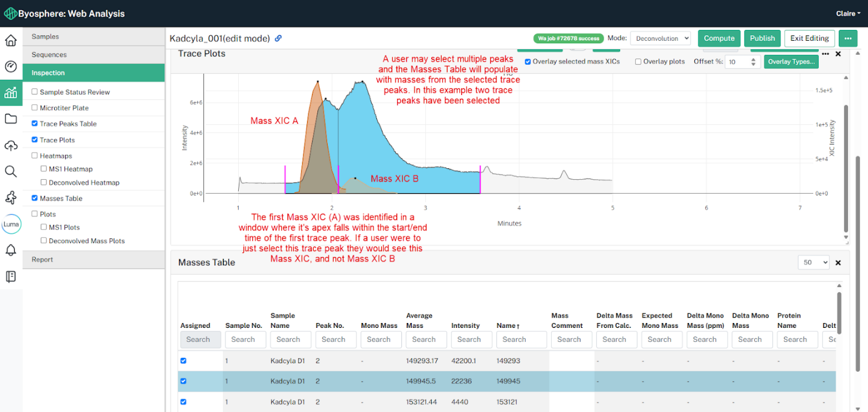Open the search magnifier sidebar icon
The image size is (868, 412).
11,171
